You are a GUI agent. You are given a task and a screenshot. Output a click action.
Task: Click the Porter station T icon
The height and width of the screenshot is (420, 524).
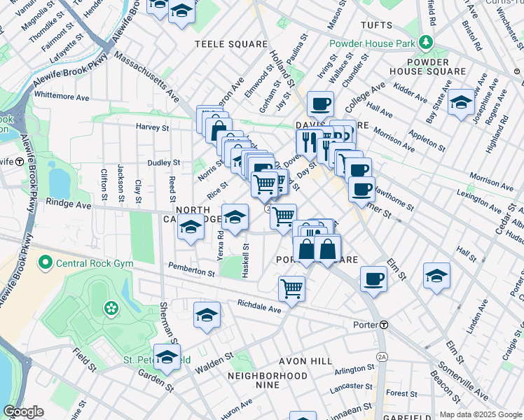pyautogui.click(x=385, y=325)
